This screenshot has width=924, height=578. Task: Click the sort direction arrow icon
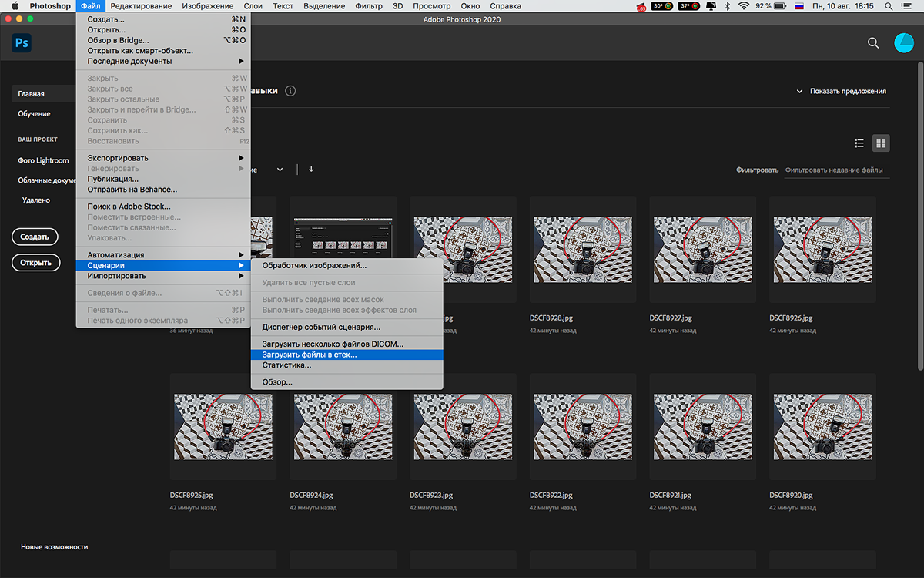point(311,170)
